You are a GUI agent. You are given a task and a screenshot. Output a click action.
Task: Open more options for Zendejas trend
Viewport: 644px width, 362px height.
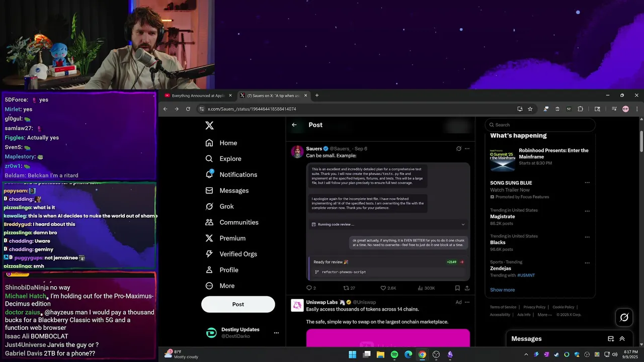587,263
